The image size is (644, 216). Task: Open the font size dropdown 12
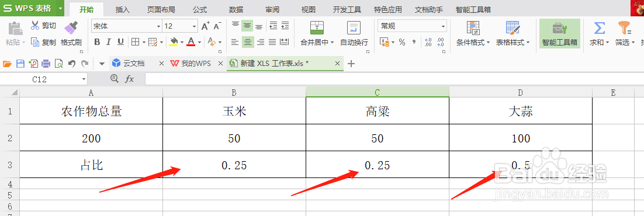coord(194,26)
